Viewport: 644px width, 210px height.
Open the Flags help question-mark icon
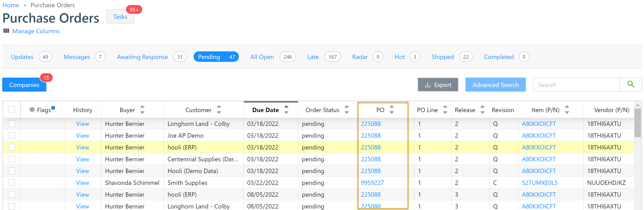[53, 108]
